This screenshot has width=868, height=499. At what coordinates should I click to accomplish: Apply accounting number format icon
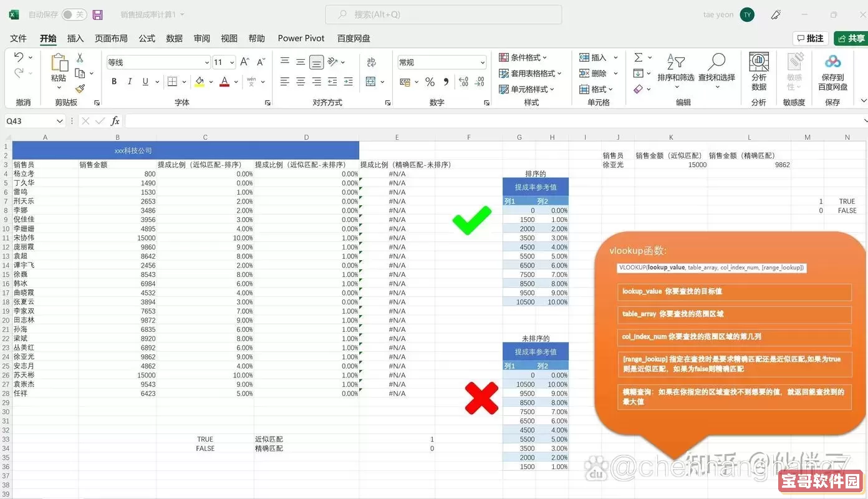[405, 82]
